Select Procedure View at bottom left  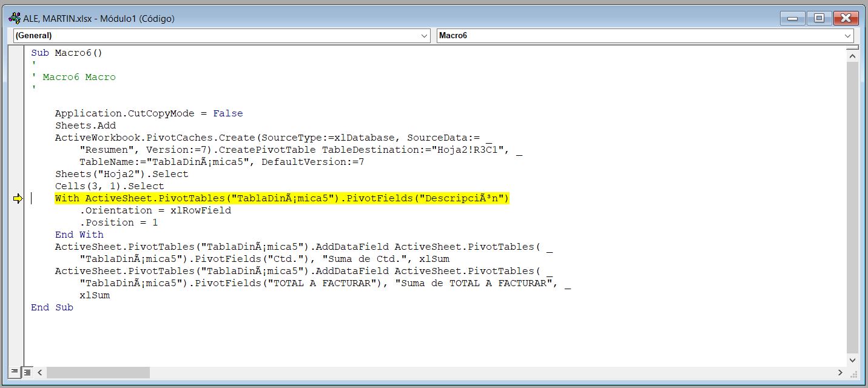pyautogui.click(x=14, y=372)
